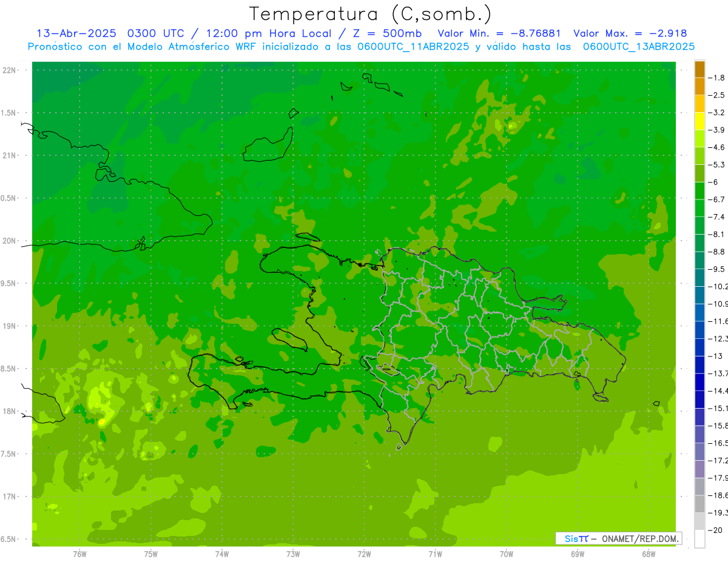Click the "20N" latitude label
This screenshot has width=728, height=562.
(9, 241)
